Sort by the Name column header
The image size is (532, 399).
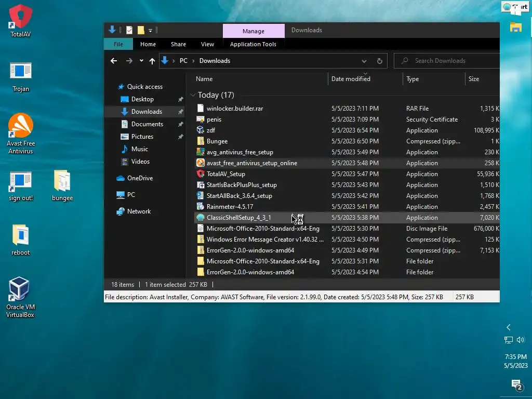click(204, 79)
